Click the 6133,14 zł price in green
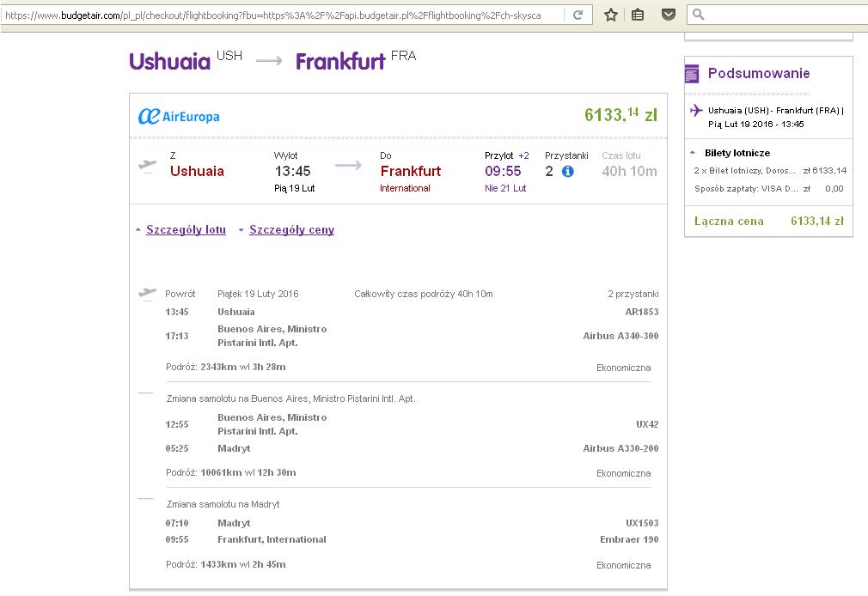The image size is (868, 596). point(620,114)
